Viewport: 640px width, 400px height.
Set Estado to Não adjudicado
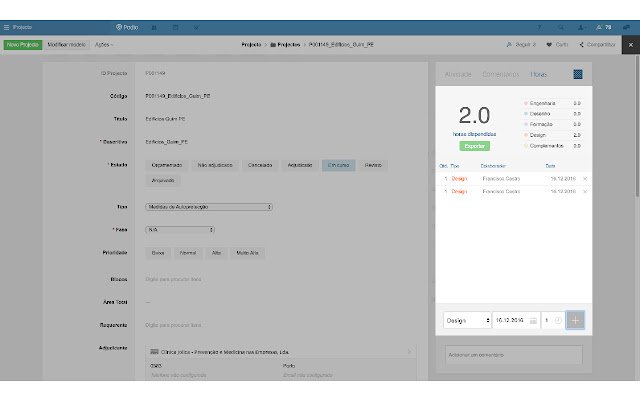point(215,165)
